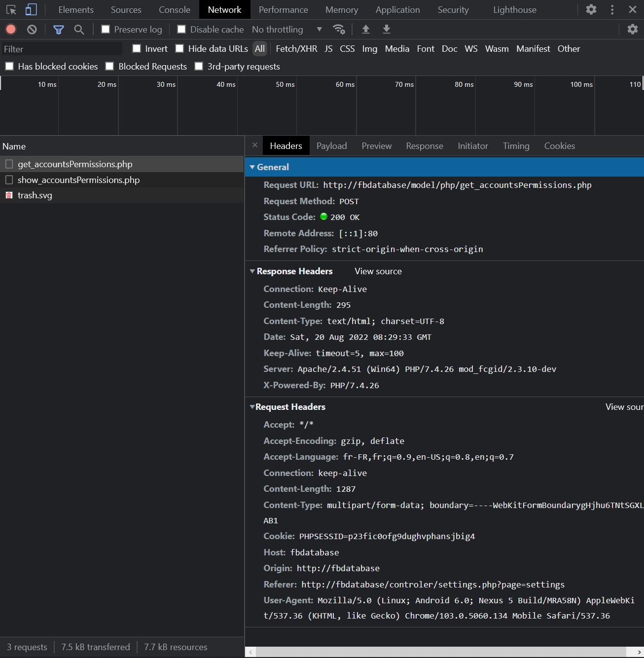
Task: Click View source for Response Headers
Action: 378,271
